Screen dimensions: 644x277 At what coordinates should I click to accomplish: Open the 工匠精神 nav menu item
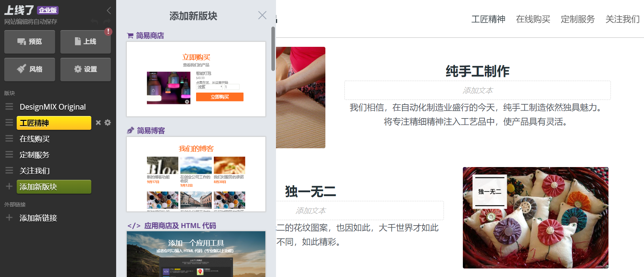coord(488,19)
